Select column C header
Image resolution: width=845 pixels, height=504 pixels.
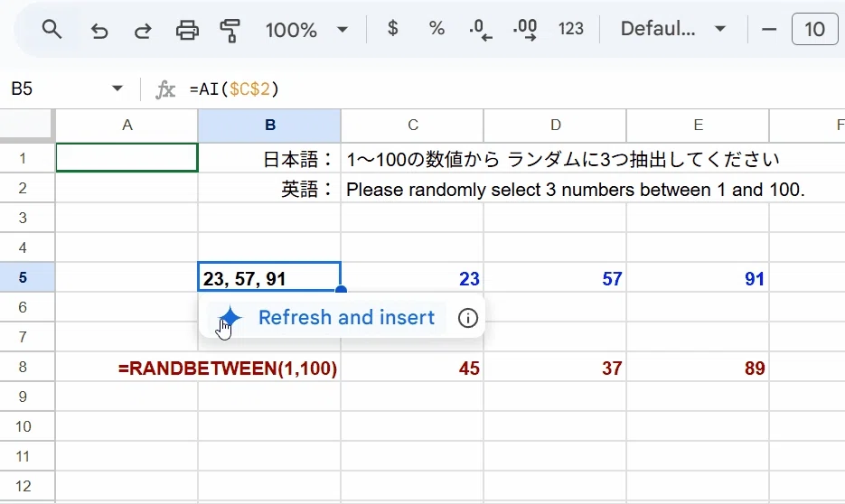[412, 126]
